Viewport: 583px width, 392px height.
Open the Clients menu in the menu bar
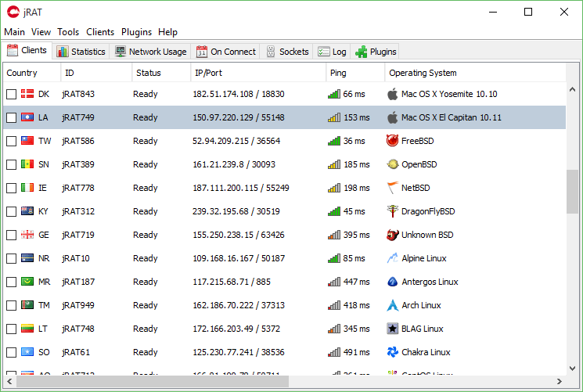point(100,32)
